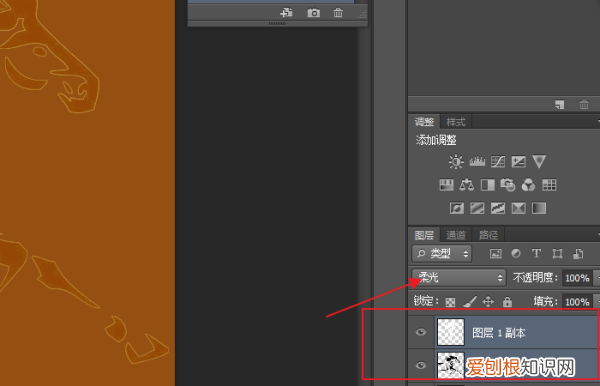Toggle type layers filter (T icon)
This screenshot has height=386, width=600.
click(x=536, y=253)
